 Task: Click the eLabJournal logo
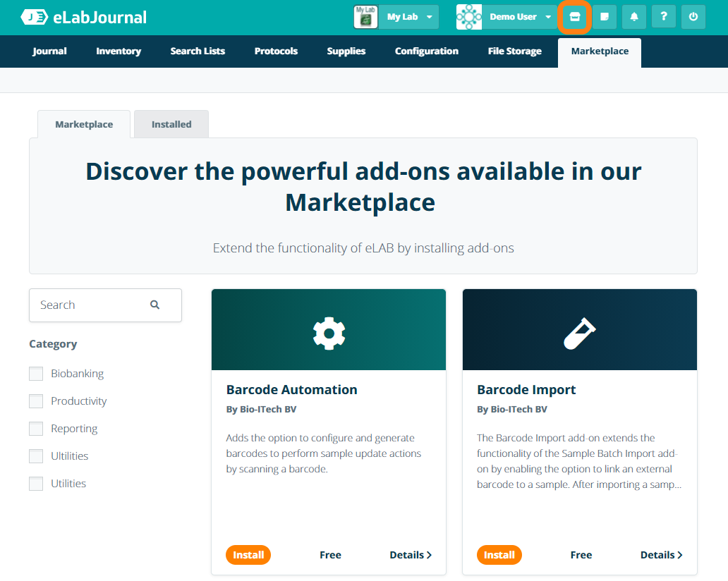(x=84, y=17)
